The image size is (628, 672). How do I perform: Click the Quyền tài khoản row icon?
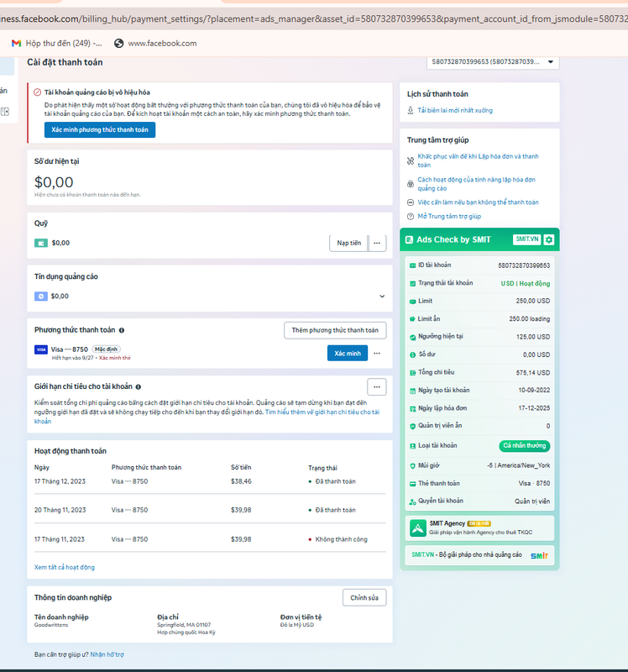(x=412, y=501)
